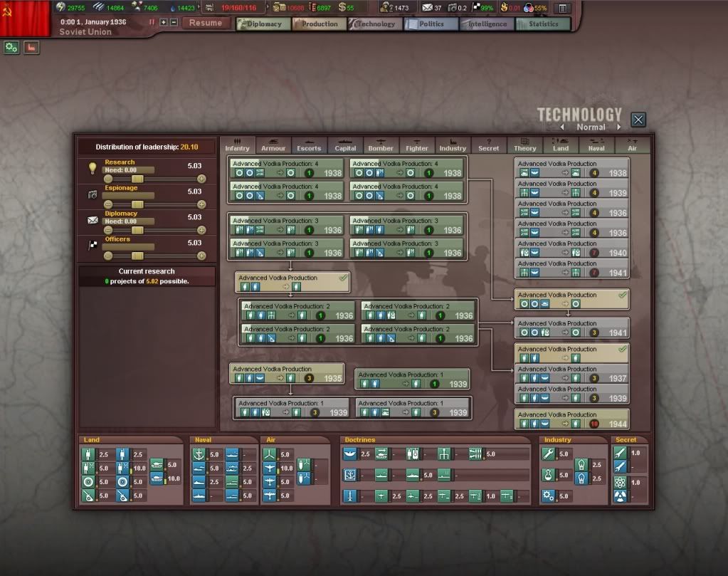This screenshot has height=576, width=728.
Task: Click the Officers checkered flag icon
Action: pyautogui.click(x=92, y=246)
